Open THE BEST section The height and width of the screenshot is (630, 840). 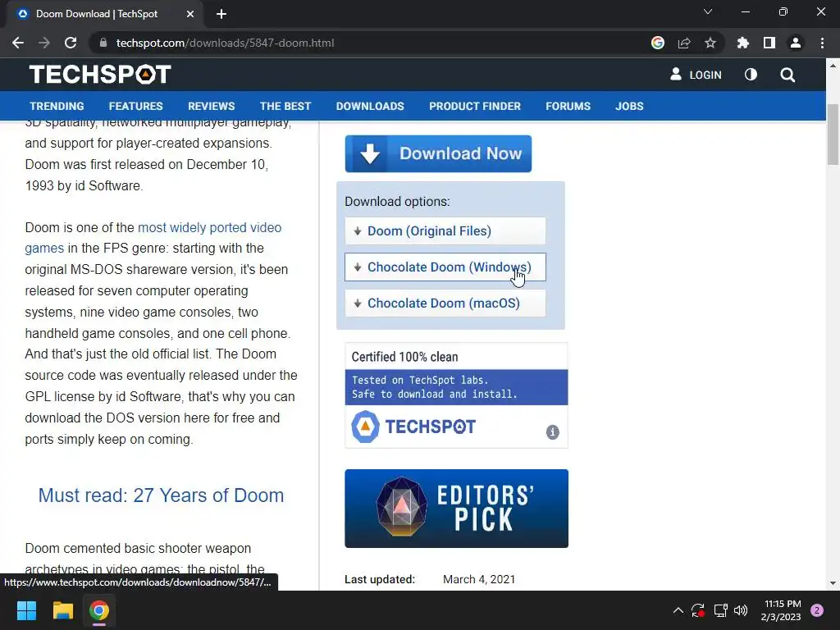pos(285,106)
